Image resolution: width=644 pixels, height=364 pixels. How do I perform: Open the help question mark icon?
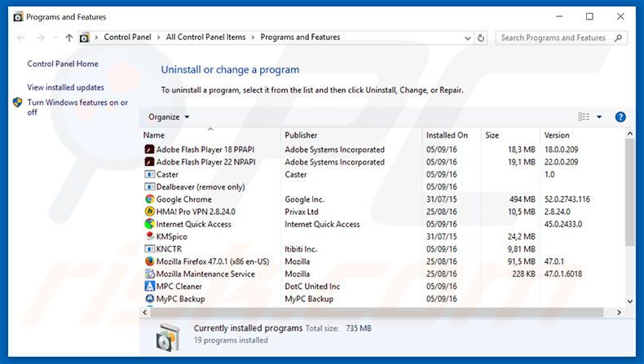coord(620,117)
